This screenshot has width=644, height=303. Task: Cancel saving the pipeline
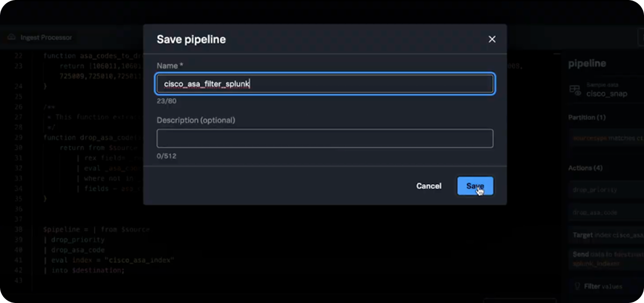point(429,186)
